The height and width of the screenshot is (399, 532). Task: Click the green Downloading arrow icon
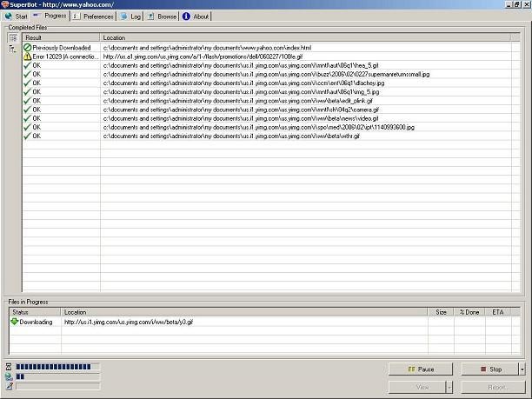coord(14,322)
